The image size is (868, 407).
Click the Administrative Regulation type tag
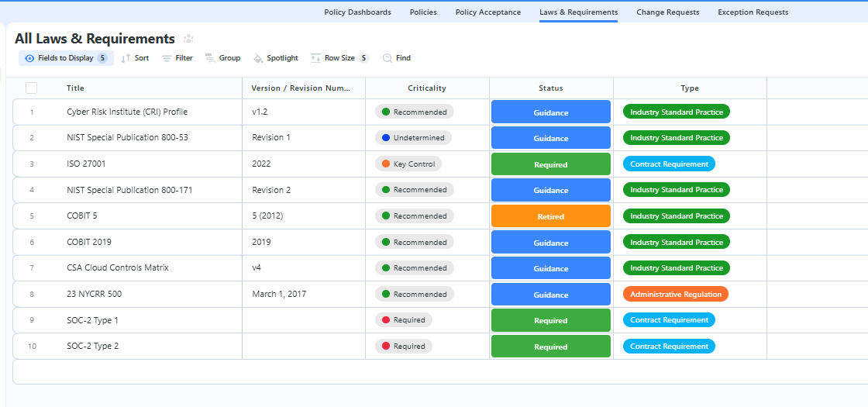pos(676,294)
